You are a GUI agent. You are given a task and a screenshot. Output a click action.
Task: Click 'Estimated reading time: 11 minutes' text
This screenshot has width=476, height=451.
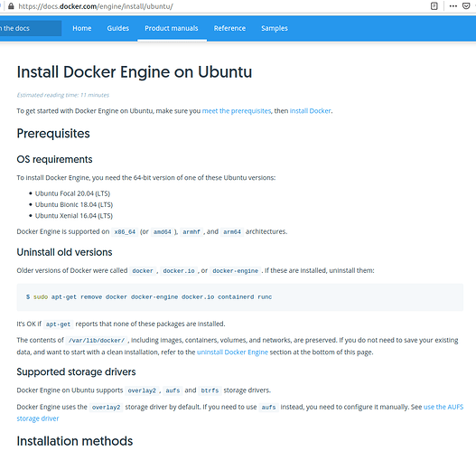tap(63, 95)
